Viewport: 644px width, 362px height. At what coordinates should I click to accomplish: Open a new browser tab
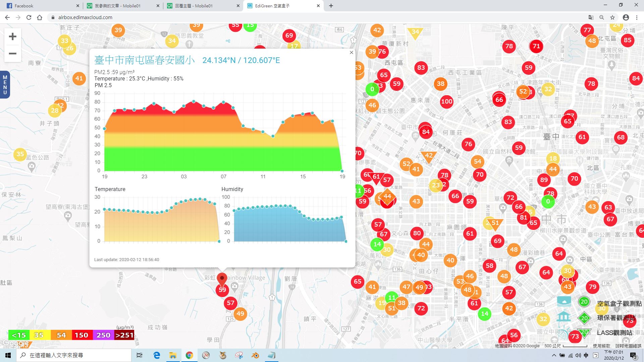coord(331,6)
